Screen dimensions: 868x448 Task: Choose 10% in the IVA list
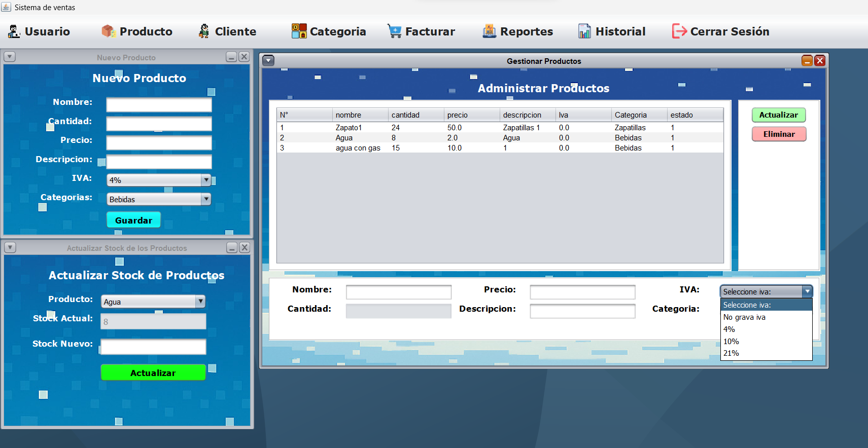767,342
